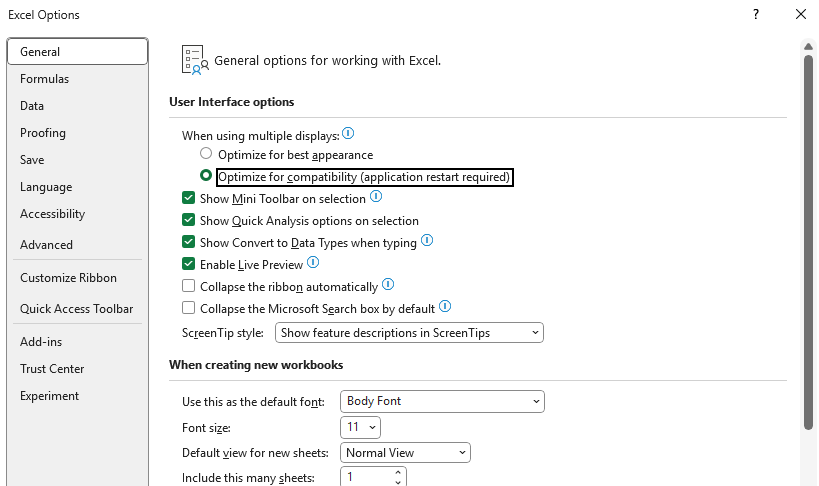The width and height of the screenshot is (819, 486).
Task: Open Customize Ribbon settings
Action: pyautogui.click(x=77, y=278)
